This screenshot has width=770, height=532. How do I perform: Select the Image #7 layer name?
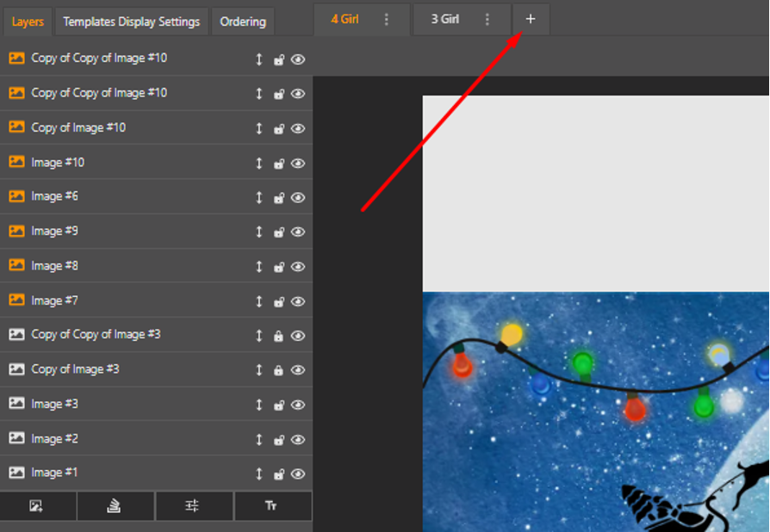(54, 300)
